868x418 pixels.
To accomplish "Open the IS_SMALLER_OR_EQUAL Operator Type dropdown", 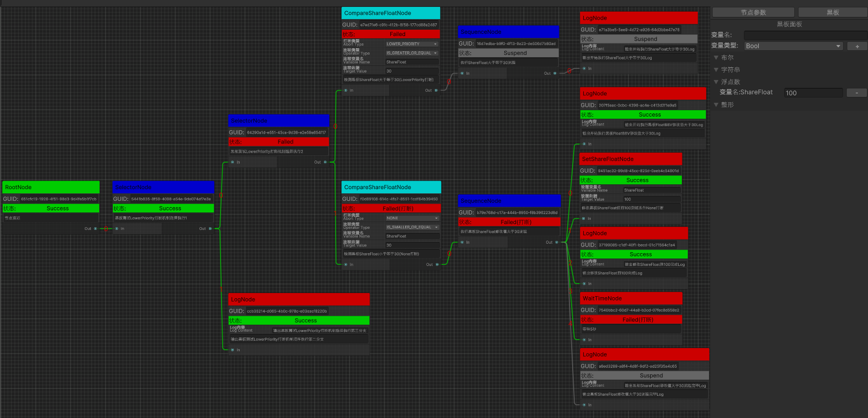I will (413, 227).
